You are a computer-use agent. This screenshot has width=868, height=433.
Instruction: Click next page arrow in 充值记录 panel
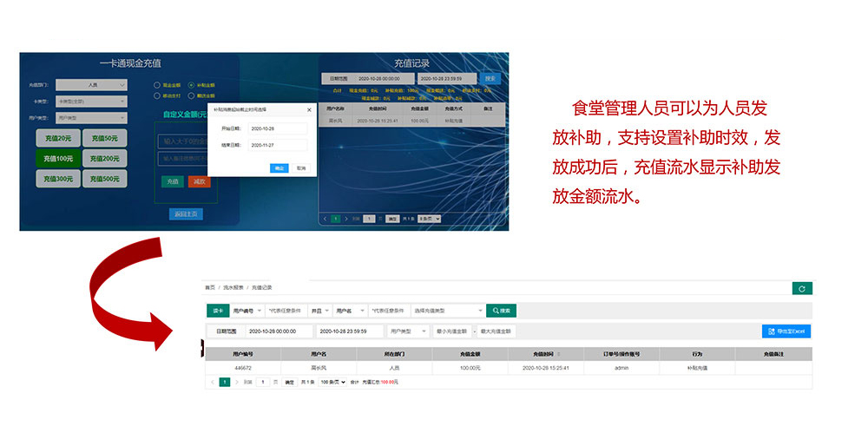[x=346, y=219]
